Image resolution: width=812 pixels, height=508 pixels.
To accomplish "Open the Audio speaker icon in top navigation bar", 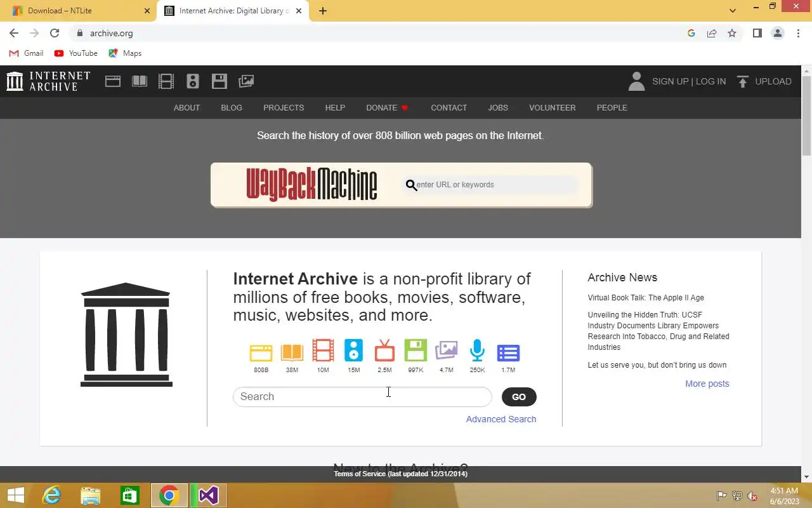I will coord(193,81).
